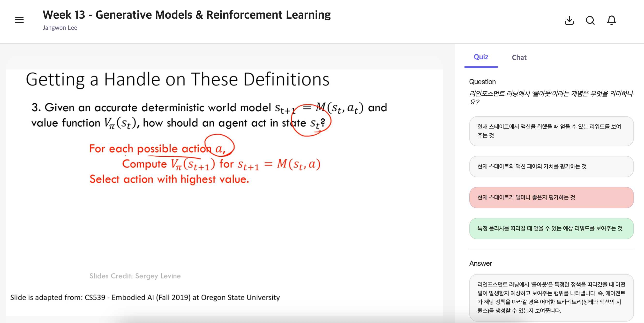Click the slide adapted from CS539 footer
644x323 pixels.
coord(145,297)
